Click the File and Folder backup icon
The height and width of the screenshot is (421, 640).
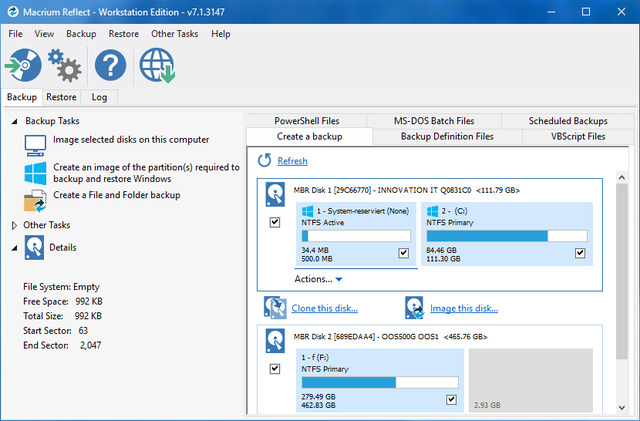click(35, 201)
